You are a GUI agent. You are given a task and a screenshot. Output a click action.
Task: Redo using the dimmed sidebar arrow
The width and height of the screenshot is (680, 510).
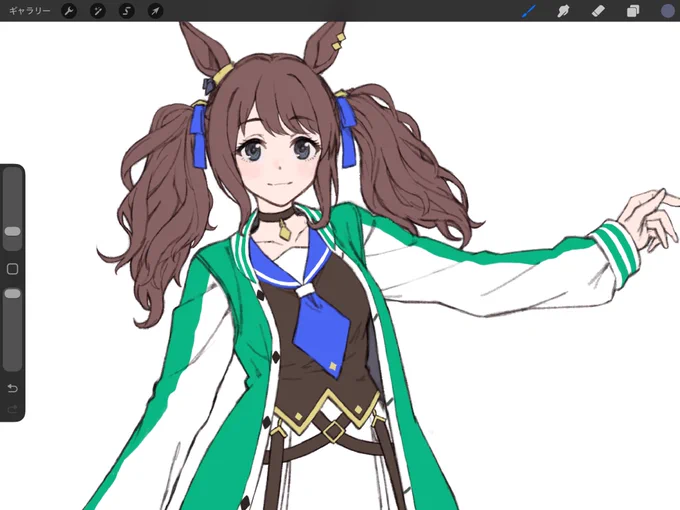click(12, 409)
